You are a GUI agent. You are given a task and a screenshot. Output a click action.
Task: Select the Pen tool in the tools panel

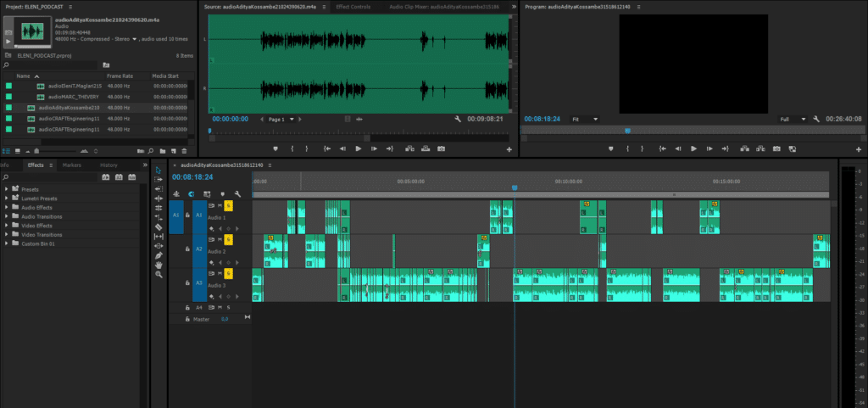pyautogui.click(x=159, y=255)
